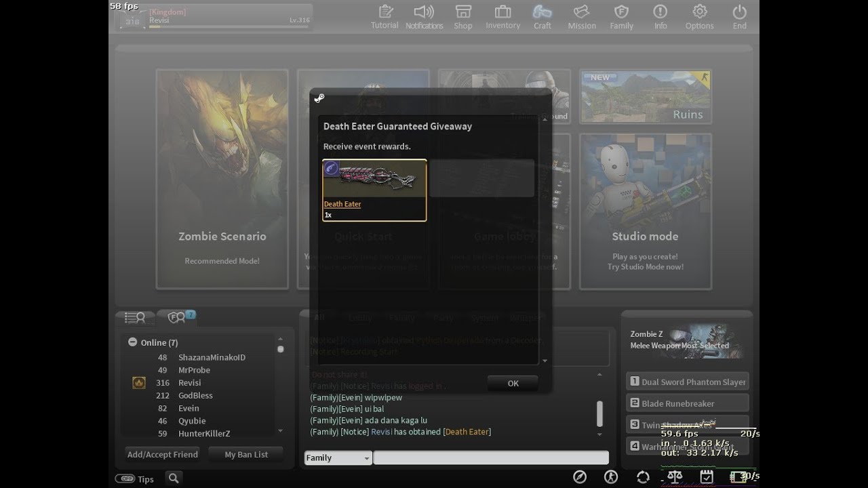Click the circle-slash icon in bottom bar
The height and width of the screenshot is (488, 868).
580,477
